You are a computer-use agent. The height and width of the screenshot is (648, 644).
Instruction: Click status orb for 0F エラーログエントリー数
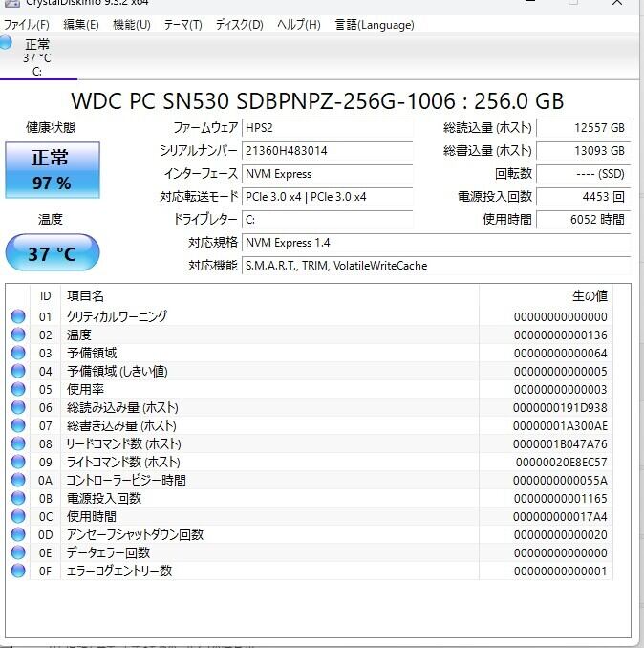(18, 572)
